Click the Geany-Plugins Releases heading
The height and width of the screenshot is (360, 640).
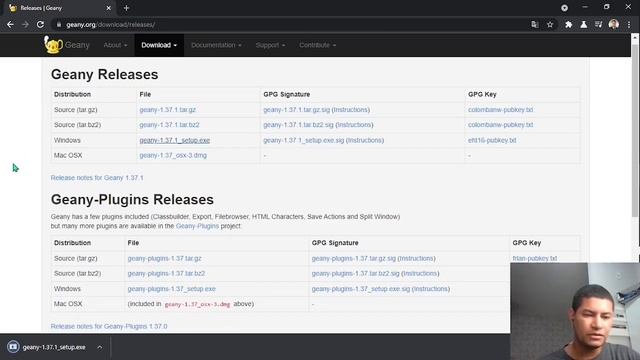point(132,200)
